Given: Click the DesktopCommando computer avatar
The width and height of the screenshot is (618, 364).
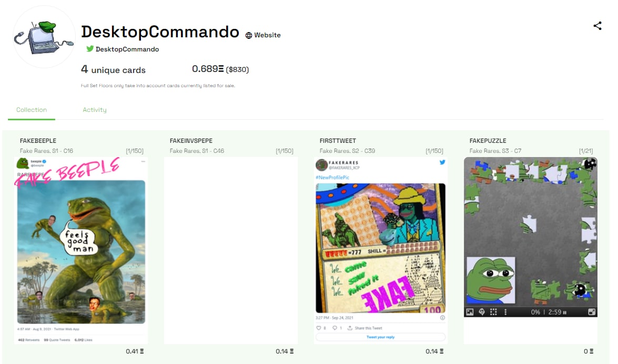Looking at the screenshot, I should [44, 37].
